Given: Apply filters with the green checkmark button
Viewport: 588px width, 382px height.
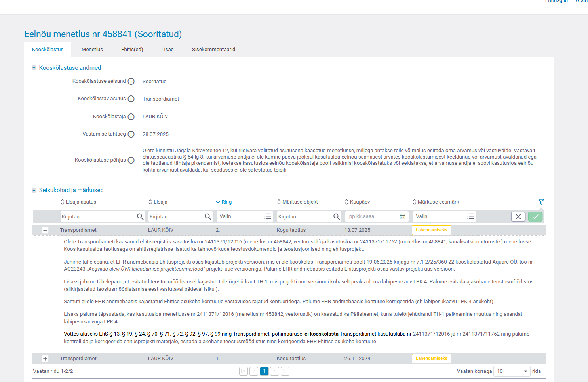Looking at the screenshot, I should click(x=535, y=216).
